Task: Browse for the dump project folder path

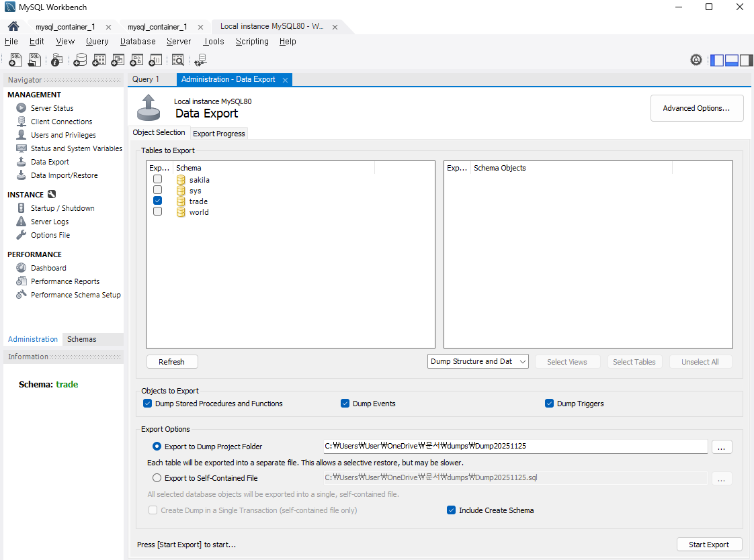Action: [721, 447]
